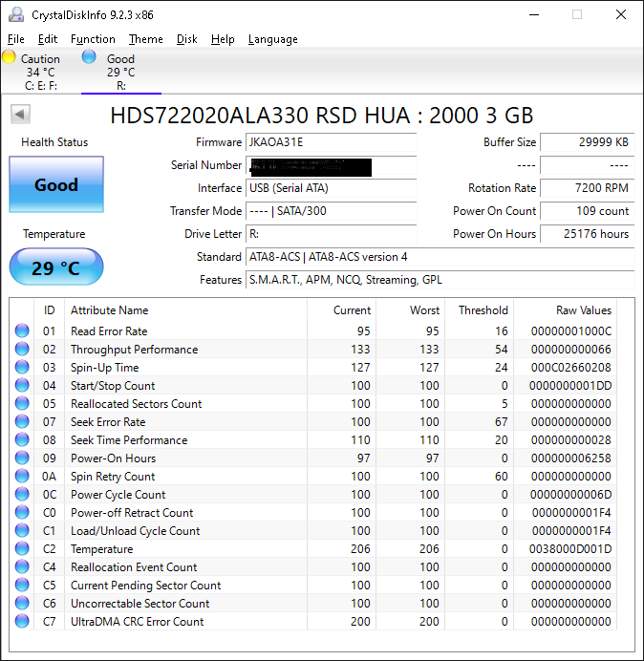Click the Worst column header

[410, 310]
